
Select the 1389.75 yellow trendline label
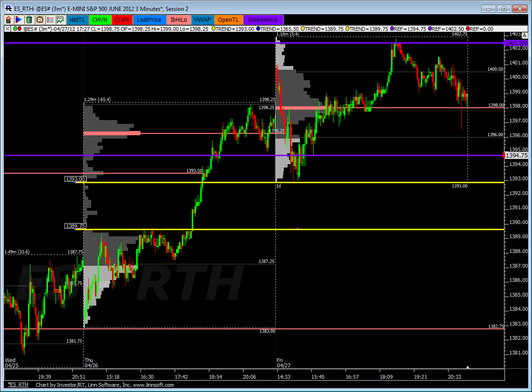(x=75, y=226)
